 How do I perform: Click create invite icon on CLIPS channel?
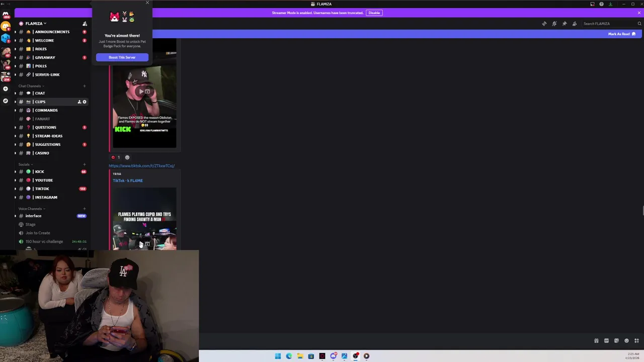tap(79, 102)
